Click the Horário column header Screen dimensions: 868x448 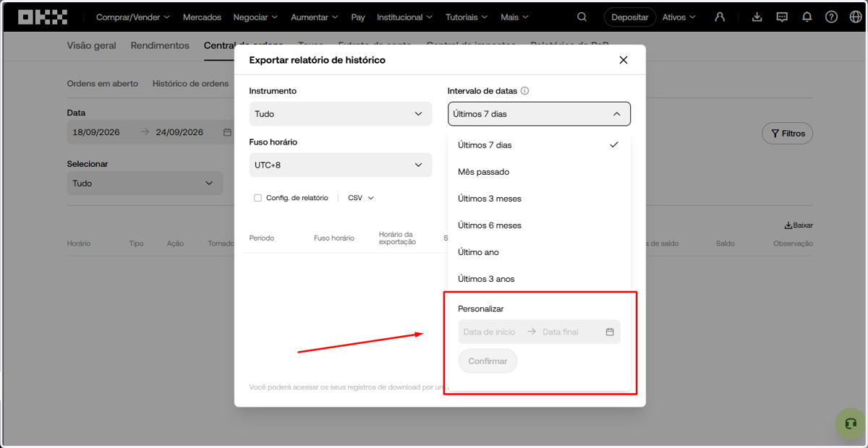(x=79, y=244)
